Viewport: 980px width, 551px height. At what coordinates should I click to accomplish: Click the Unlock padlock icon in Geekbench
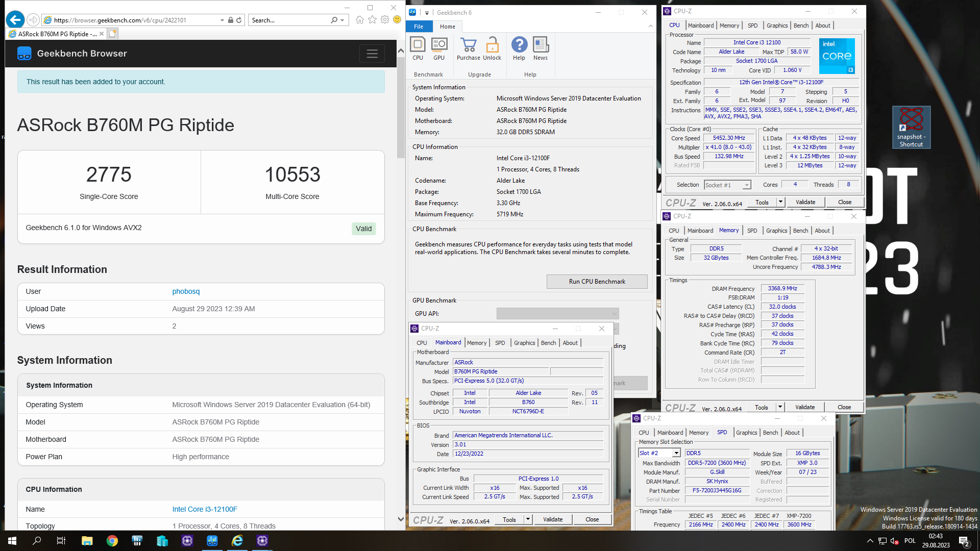point(492,49)
